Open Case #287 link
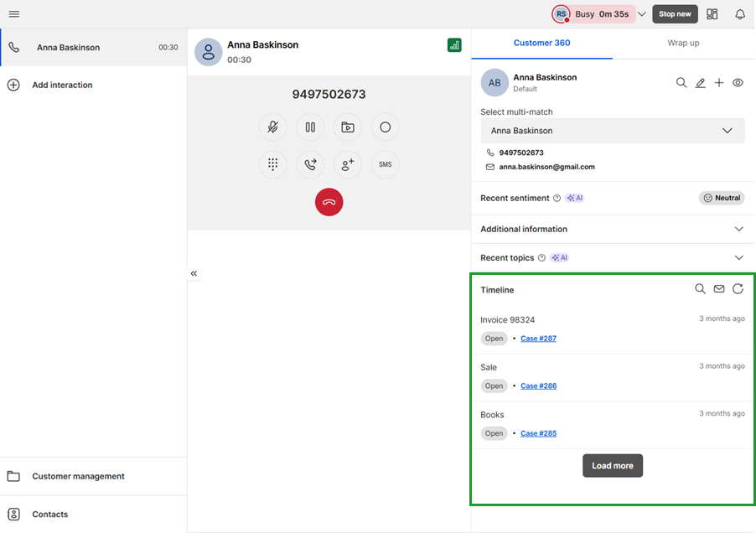Screen dimensions: 756x533 point(538,339)
